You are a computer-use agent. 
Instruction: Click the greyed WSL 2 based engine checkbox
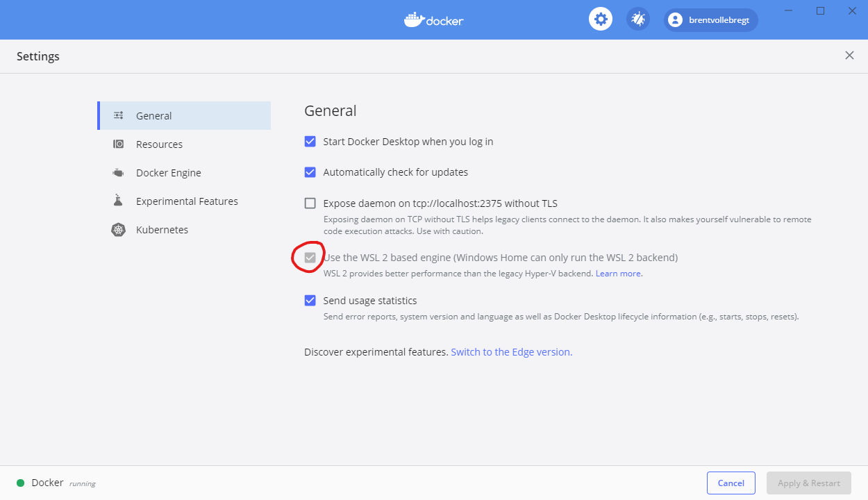pos(310,258)
